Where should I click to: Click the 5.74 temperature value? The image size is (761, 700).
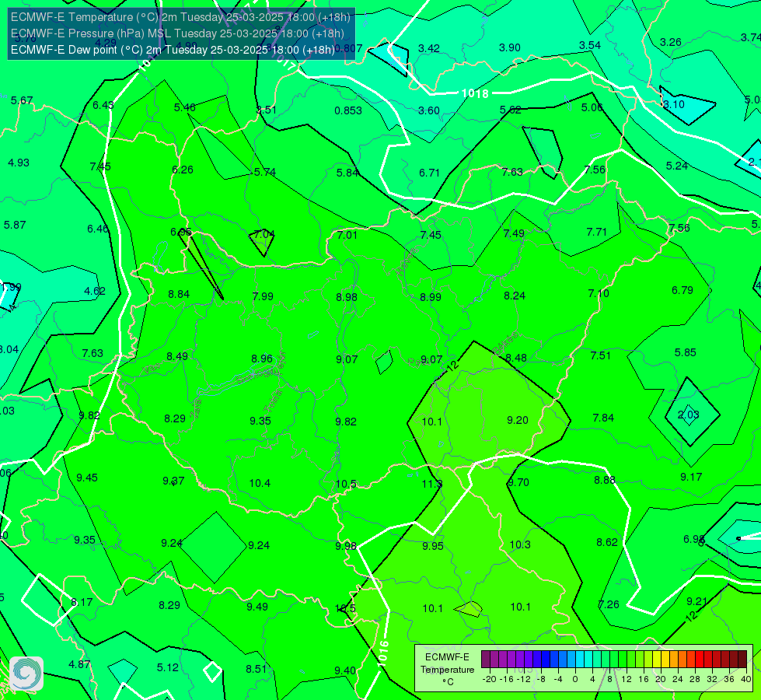click(x=265, y=173)
